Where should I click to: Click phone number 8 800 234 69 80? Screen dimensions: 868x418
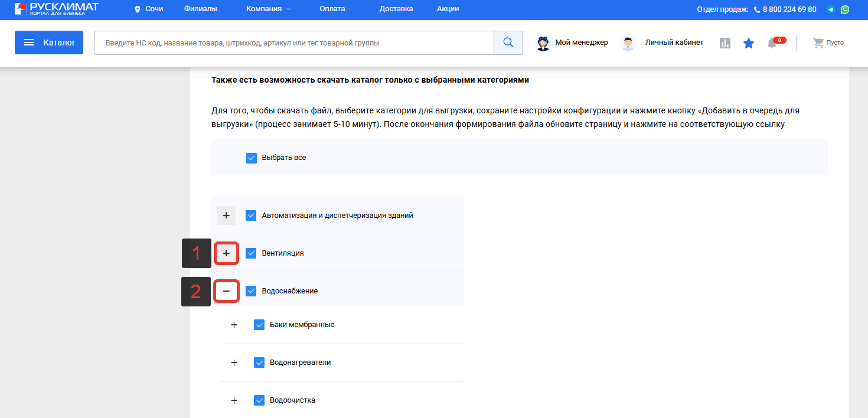(x=789, y=9)
